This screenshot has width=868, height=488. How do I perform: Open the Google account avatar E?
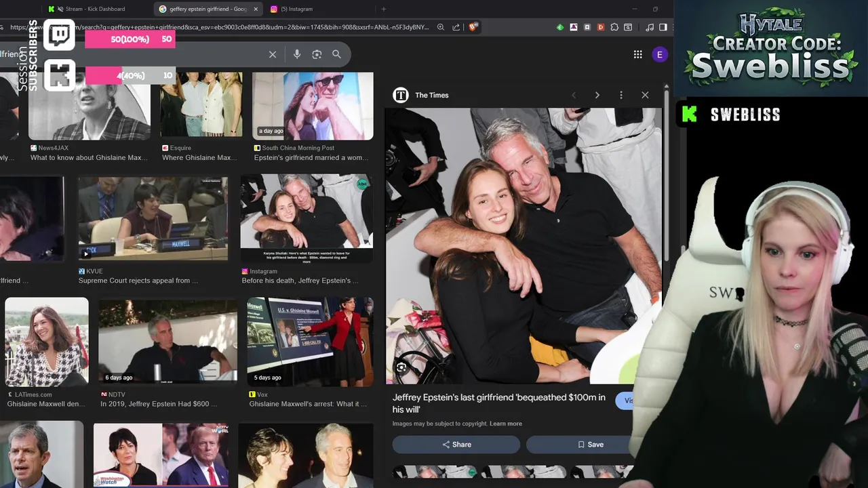tap(660, 54)
